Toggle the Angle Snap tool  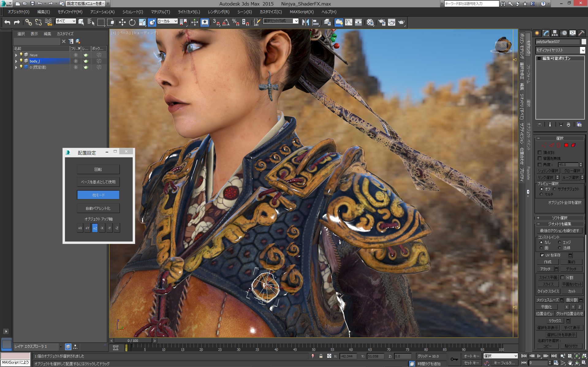click(x=226, y=22)
